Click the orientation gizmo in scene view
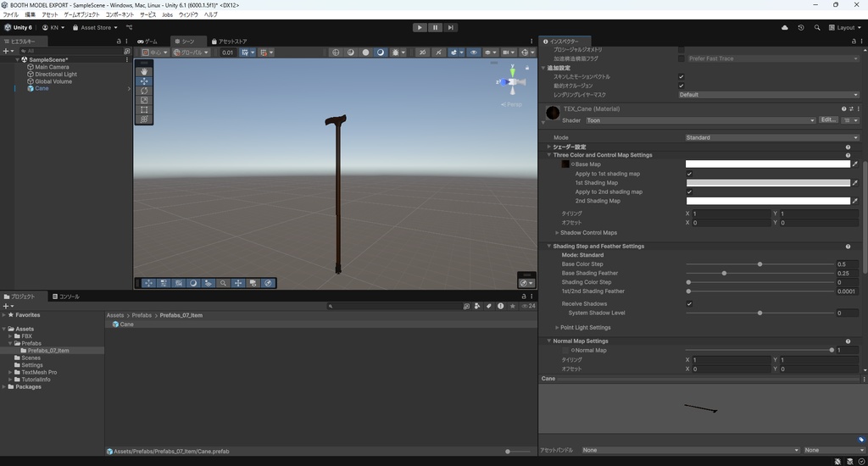The width and height of the screenshot is (868, 466). coord(512,82)
